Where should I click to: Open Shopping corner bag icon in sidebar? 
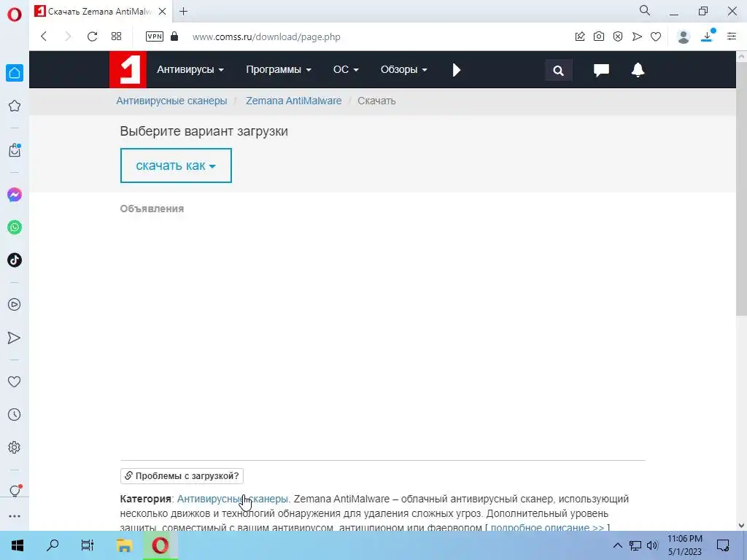click(x=15, y=150)
